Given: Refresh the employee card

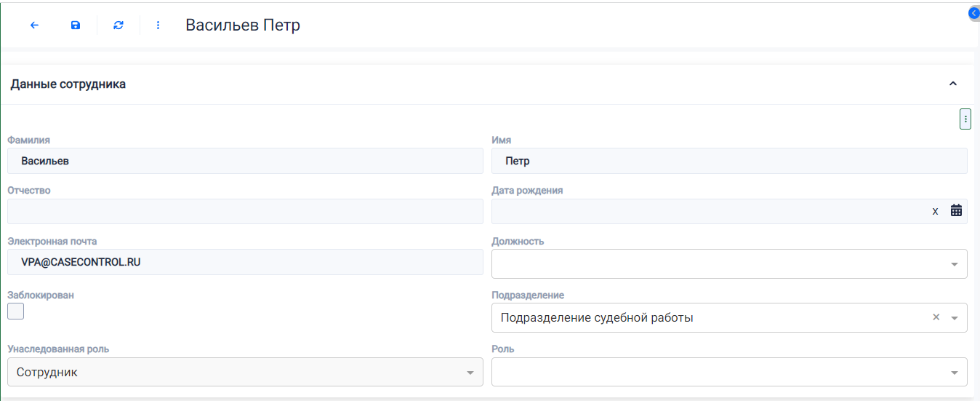Looking at the screenshot, I should (x=119, y=25).
